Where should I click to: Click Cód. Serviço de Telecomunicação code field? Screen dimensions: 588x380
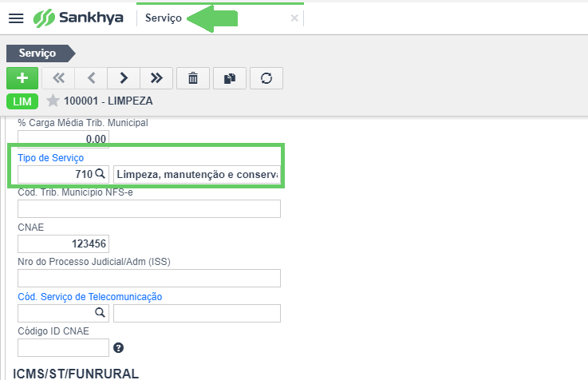pyautogui.click(x=56, y=313)
